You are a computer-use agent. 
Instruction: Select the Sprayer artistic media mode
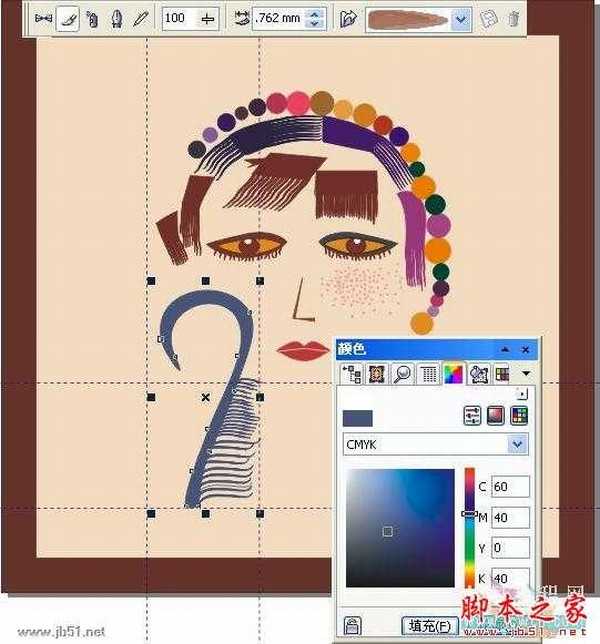point(92,18)
